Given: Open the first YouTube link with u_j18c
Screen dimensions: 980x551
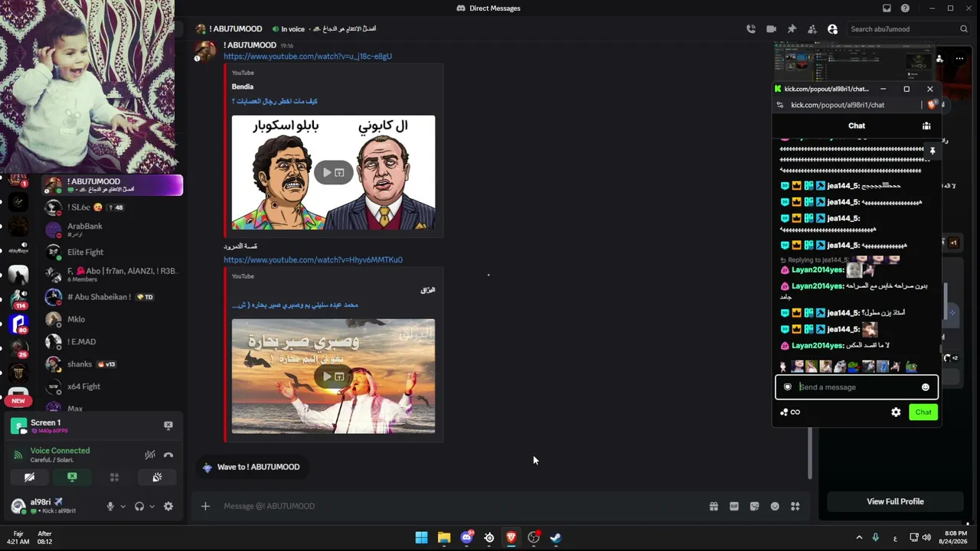Looking at the screenshot, I should pos(308,57).
